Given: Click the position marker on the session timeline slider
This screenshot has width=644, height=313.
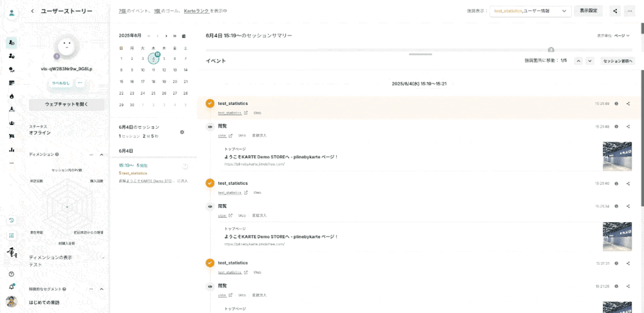Looking at the screenshot, I should click(551, 49).
